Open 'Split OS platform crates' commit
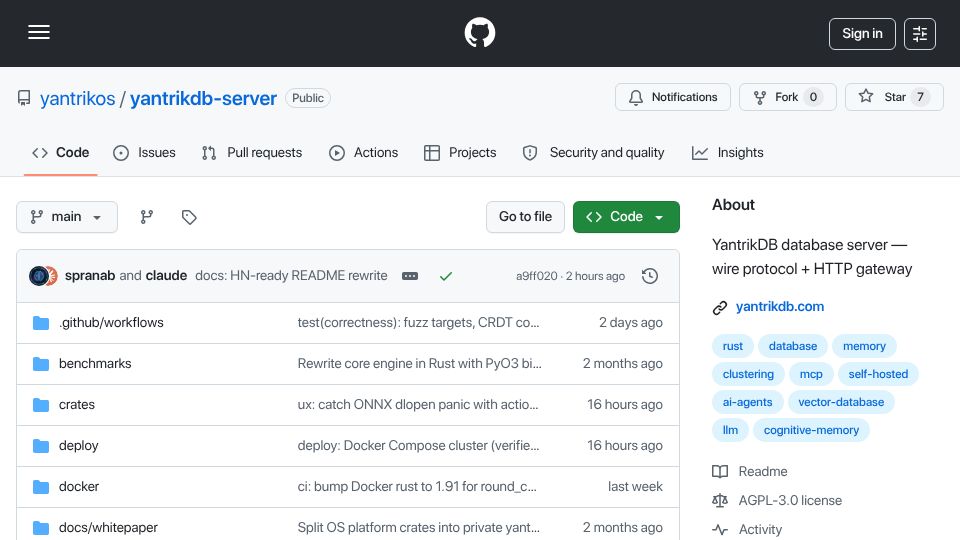The width and height of the screenshot is (960, 540). (x=419, y=528)
